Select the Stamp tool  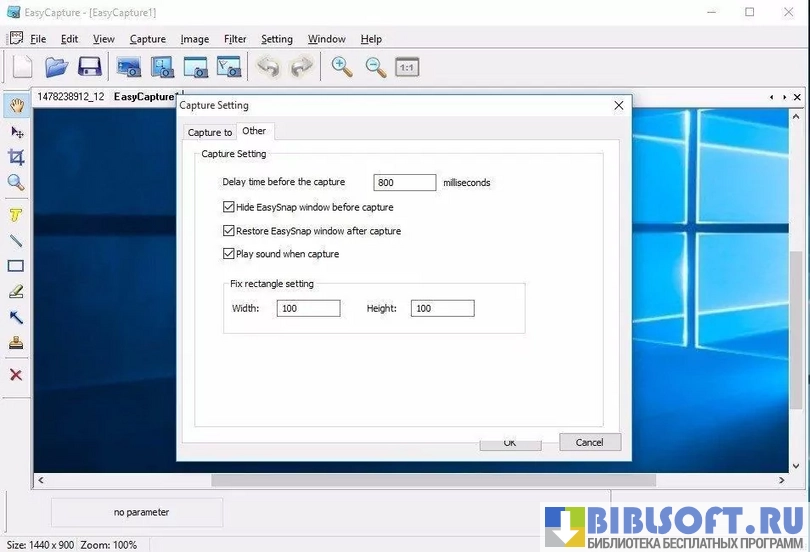click(16, 343)
